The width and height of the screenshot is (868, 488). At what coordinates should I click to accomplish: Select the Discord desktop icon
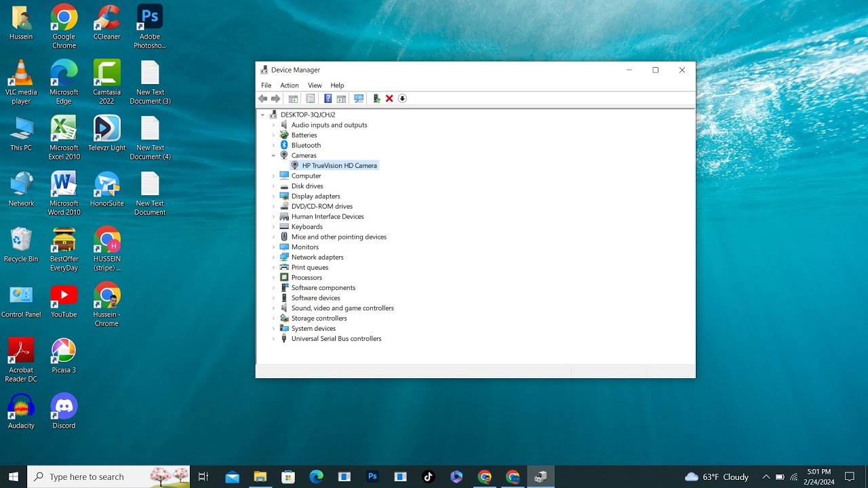(64, 412)
